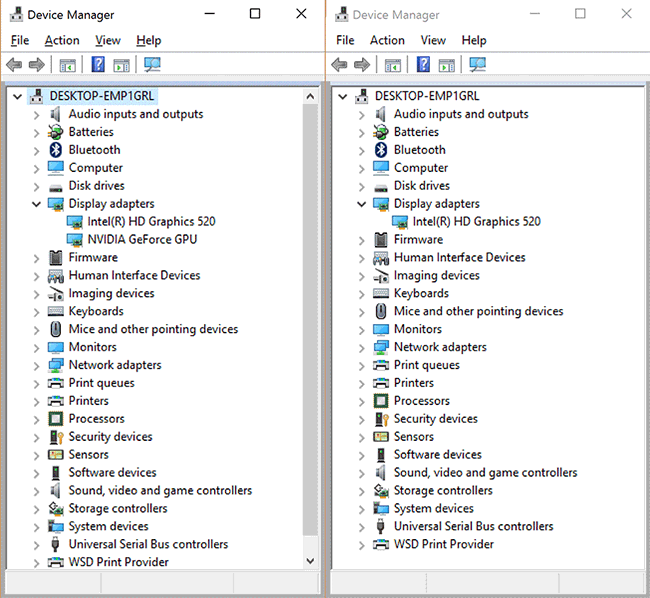Click Sound, video controllers icon, right window

tap(380, 472)
